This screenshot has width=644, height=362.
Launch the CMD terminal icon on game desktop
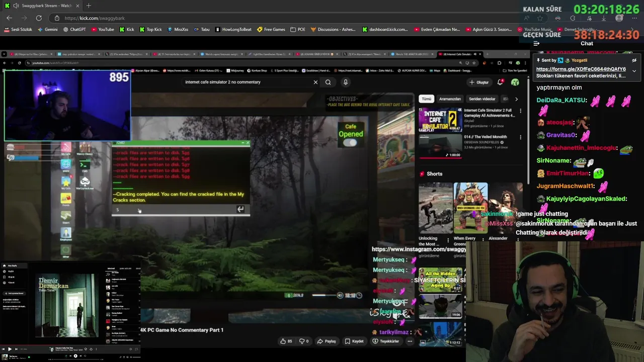pos(85,164)
